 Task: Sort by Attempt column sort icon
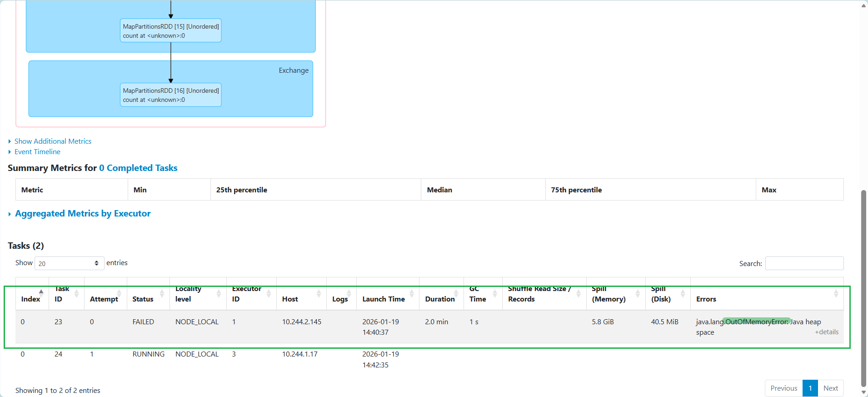(x=119, y=293)
